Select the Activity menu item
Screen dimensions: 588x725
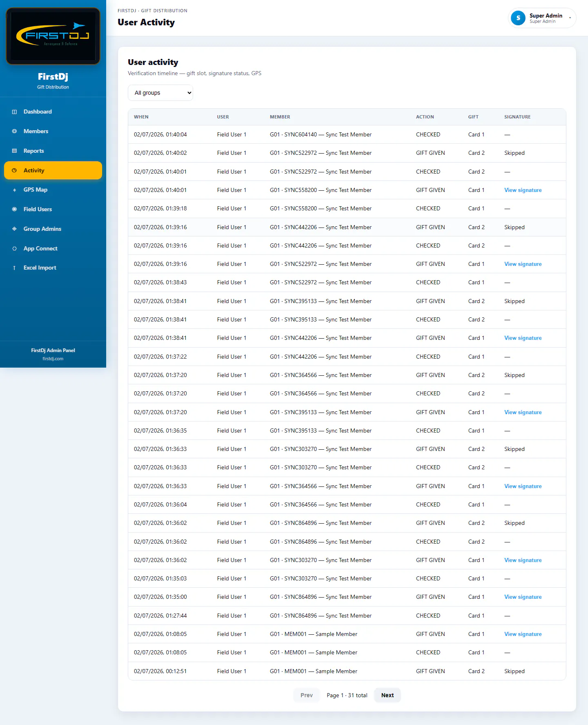click(53, 170)
